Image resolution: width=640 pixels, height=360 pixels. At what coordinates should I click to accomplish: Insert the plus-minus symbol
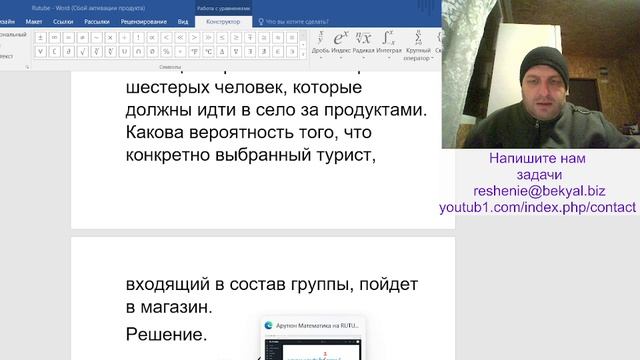point(40,38)
